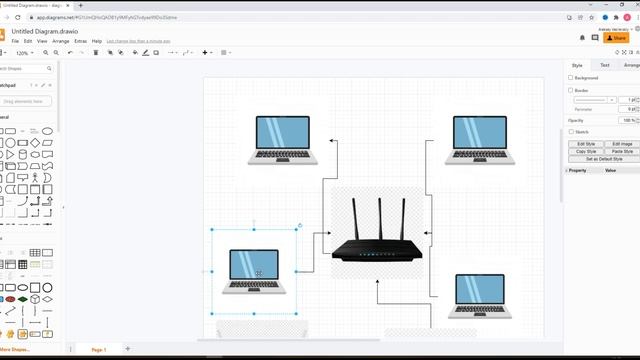This screenshot has width=640, height=360.
Task: Click the Opacity percentage field
Action: [627, 120]
